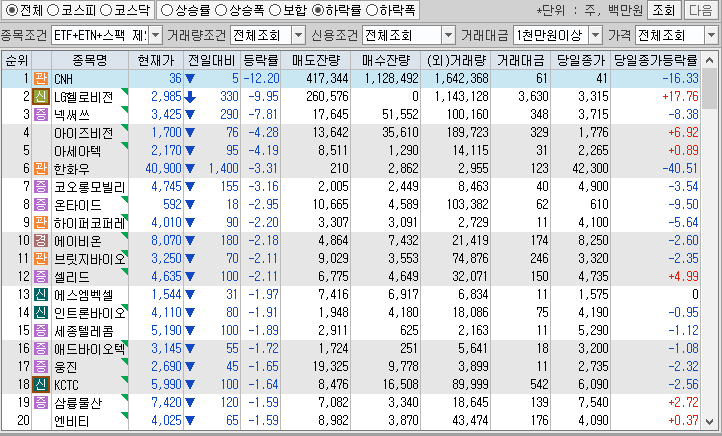Sort by 당일종가등락률 column header

click(656, 60)
